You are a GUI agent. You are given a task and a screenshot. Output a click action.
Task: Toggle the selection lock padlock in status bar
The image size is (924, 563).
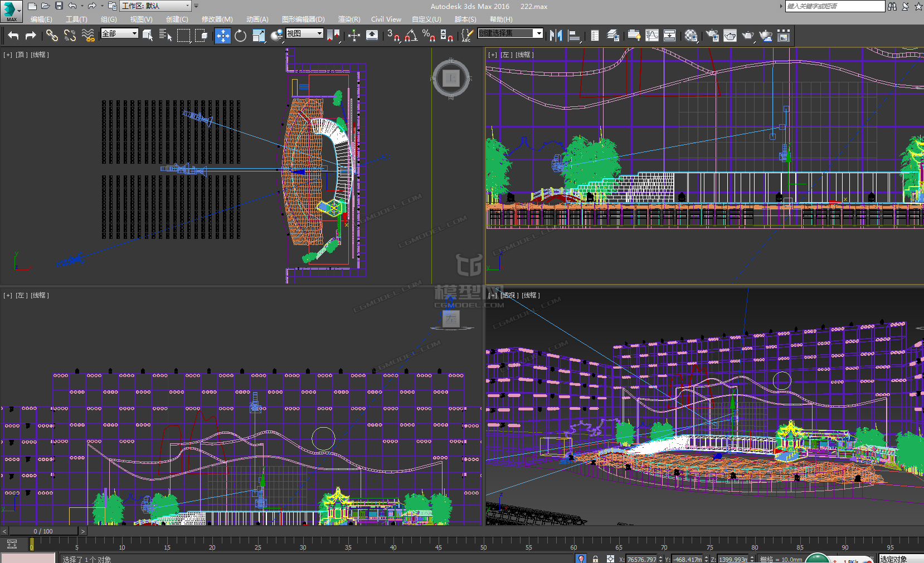595,559
